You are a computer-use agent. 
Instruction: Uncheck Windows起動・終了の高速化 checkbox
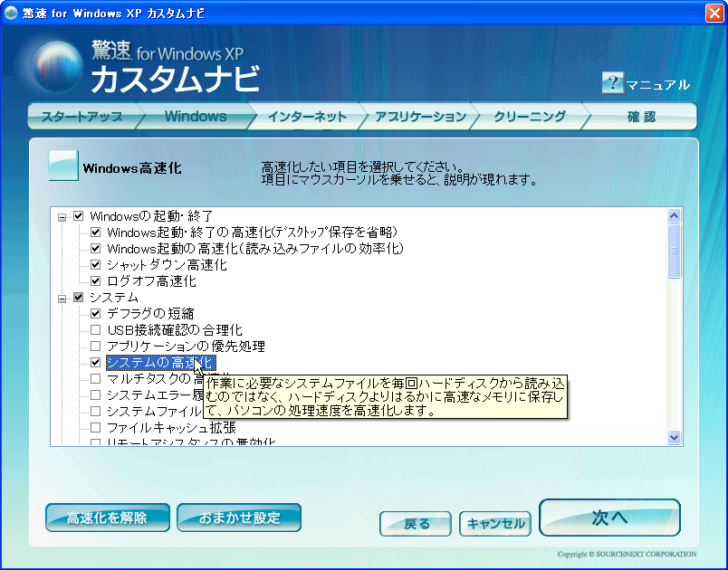coord(96,232)
